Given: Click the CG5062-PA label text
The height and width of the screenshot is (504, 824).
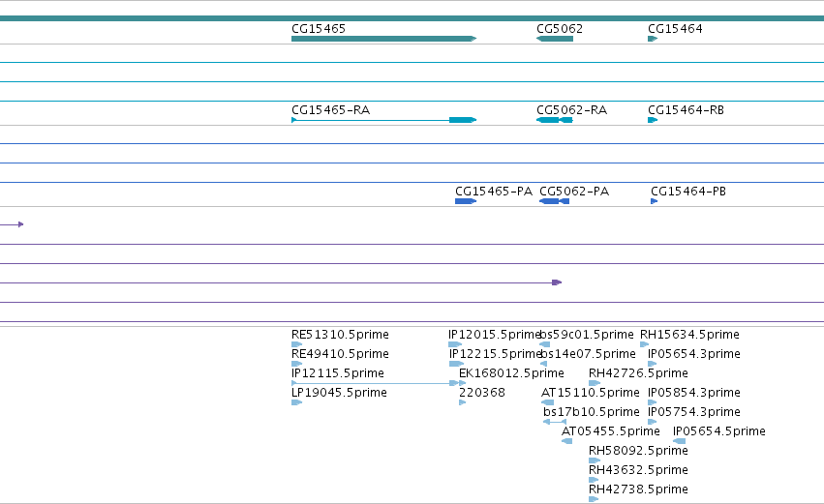Looking at the screenshot, I should pos(574,192).
